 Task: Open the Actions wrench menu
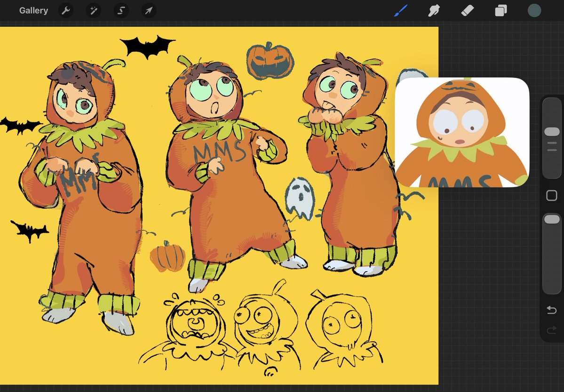tap(65, 10)
